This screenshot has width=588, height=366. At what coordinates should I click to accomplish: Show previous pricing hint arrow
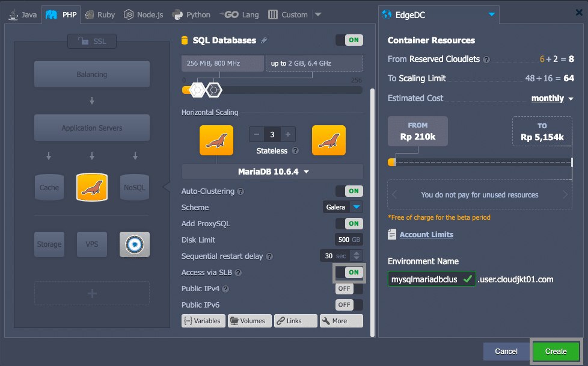(394, 194)
